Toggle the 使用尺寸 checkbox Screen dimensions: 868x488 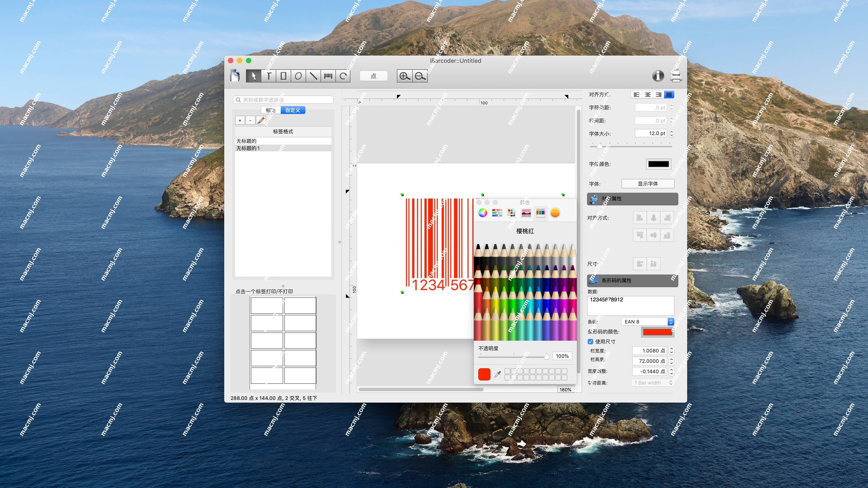pyautogui.click(x=590, y=342)
